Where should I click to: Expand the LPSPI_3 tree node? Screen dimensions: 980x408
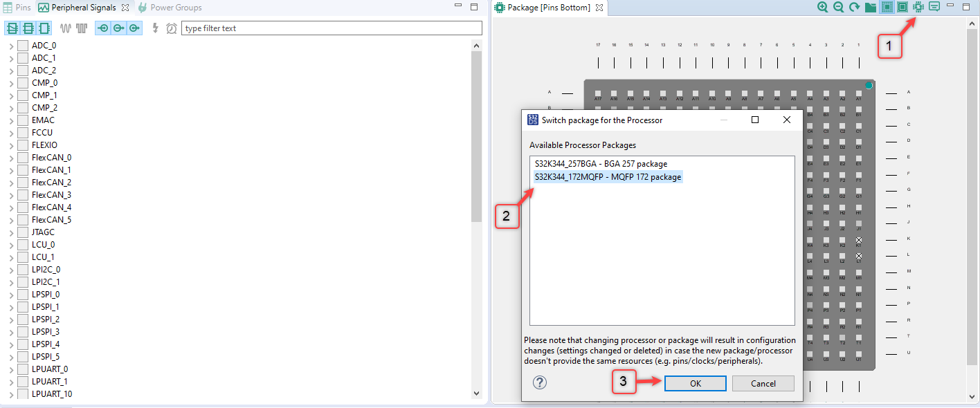click(x=11, y=331)
